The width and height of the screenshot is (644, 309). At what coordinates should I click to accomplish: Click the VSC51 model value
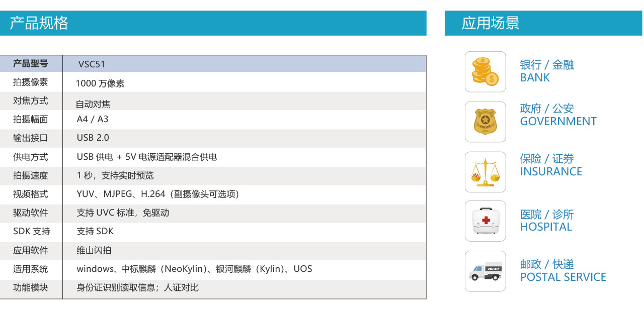92,64
